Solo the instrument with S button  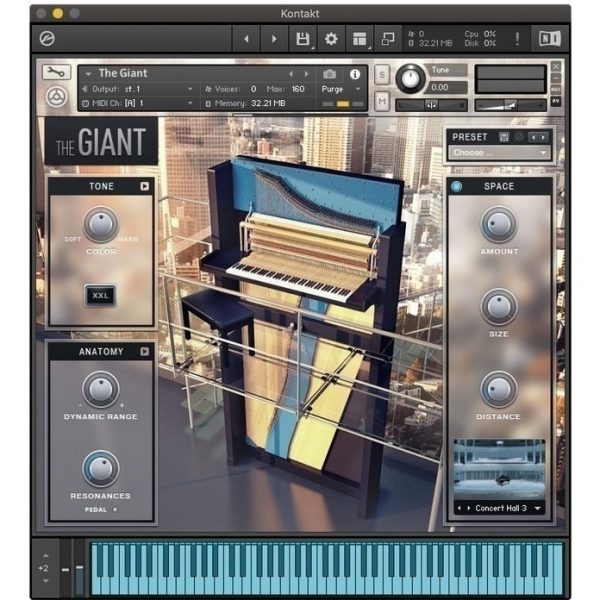382,75
